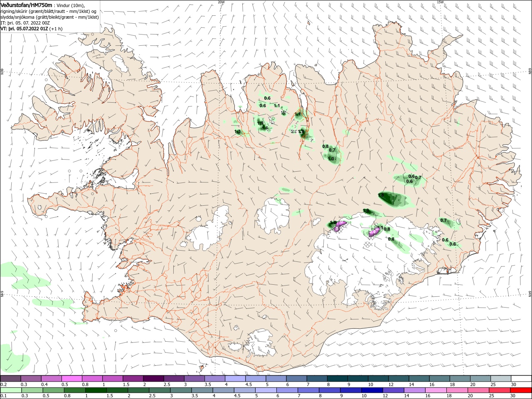The height and width of the screenshot is (399, 532).
Task: Pick the darkest purple snow-scale swatch labeled 2
Action: [x=153, y=379]
